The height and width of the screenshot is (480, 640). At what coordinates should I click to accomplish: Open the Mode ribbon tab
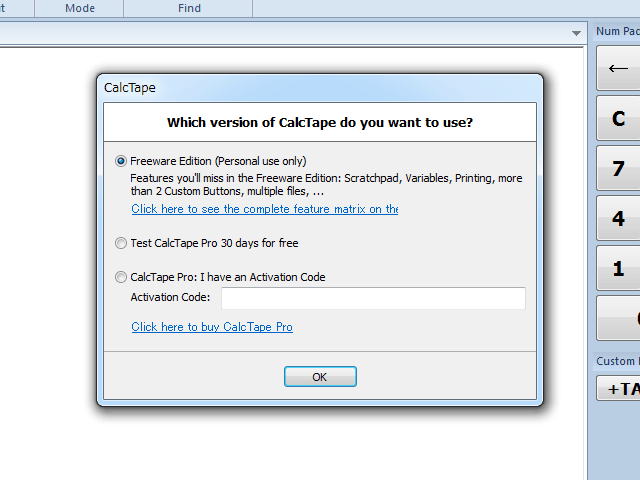coord(80,8)
